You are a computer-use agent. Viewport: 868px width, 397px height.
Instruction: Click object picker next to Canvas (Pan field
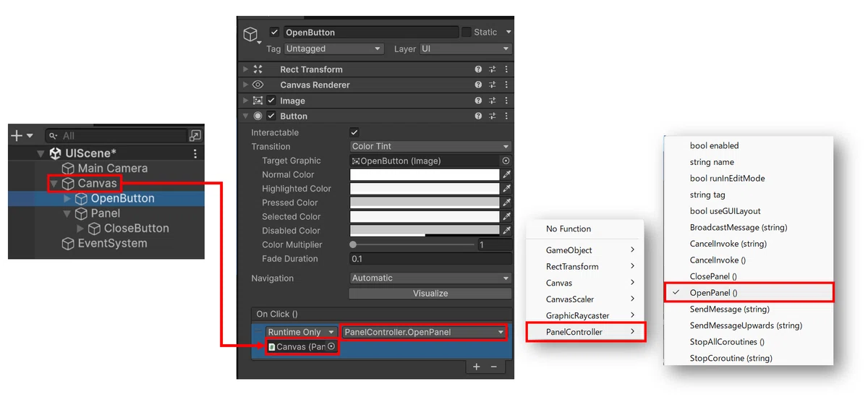pyautogui.click(x=331, y=347)
